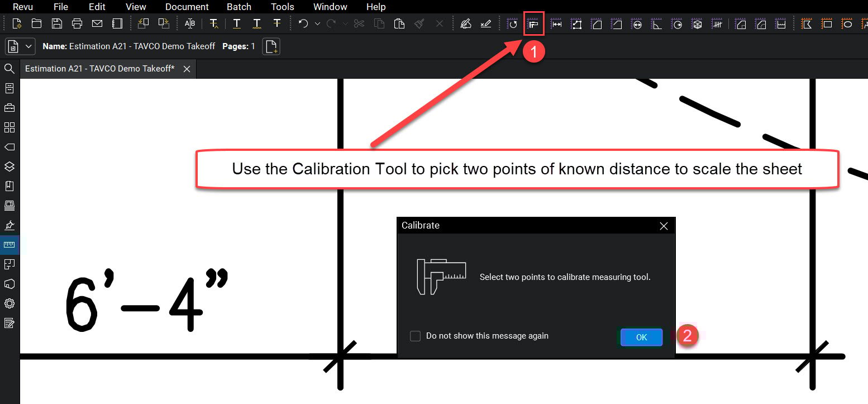Screen dimensions: 868x404
Task: Print the current sheet
Action: click(x=77, y=23)
